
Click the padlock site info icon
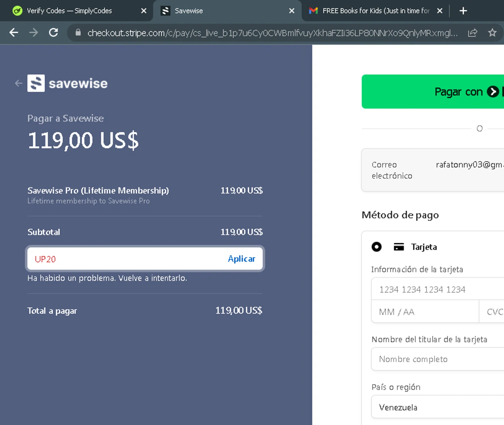78,33
